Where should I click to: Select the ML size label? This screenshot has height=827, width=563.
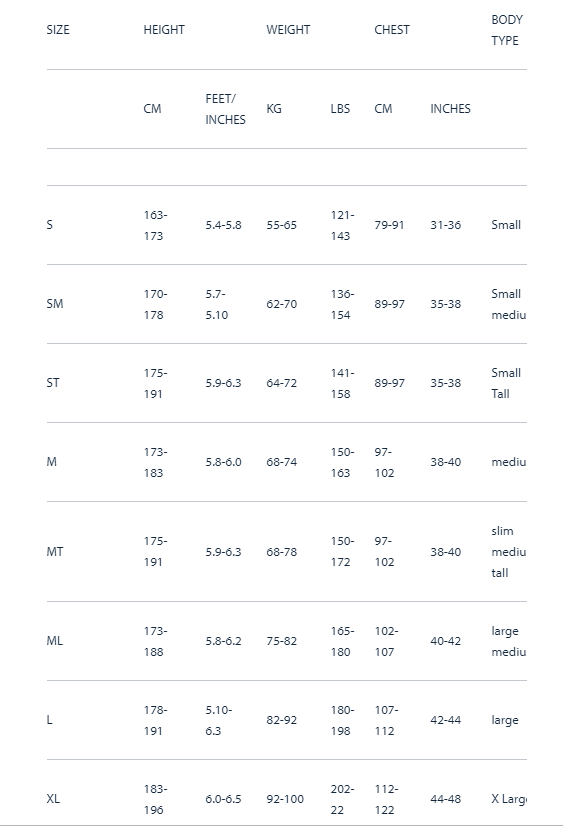point(54,641)
